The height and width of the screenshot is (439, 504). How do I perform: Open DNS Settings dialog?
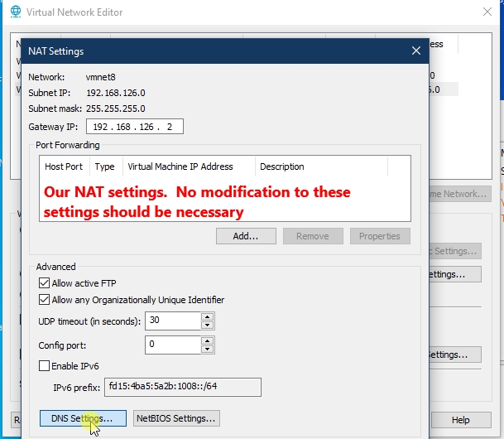coord(83,418)
